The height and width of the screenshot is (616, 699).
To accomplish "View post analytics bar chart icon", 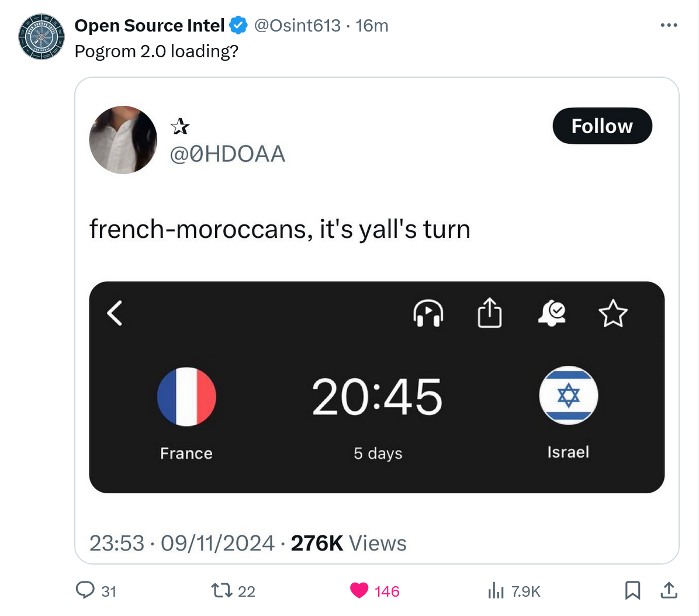I will (x=496, y=590).
